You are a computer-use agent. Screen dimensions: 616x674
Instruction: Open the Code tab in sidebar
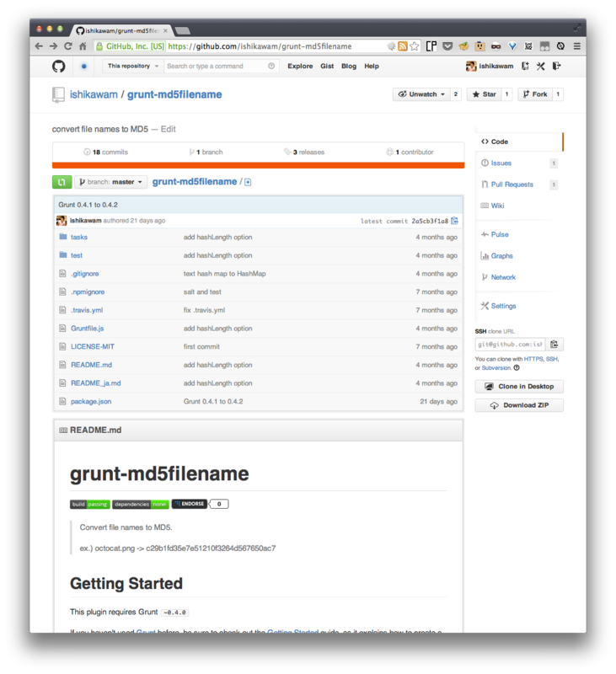[519, 142]
